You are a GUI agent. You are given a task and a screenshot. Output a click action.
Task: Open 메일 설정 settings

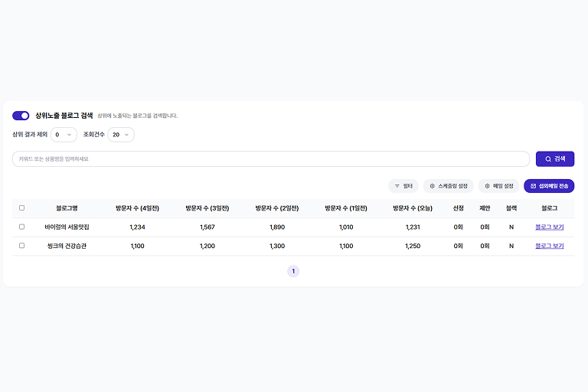point(498,186)
